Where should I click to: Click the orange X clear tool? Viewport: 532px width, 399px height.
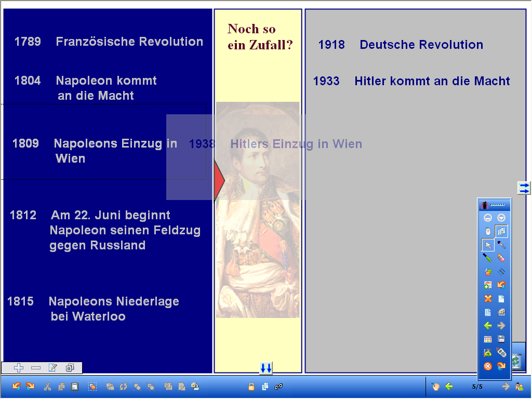point(487,299)
